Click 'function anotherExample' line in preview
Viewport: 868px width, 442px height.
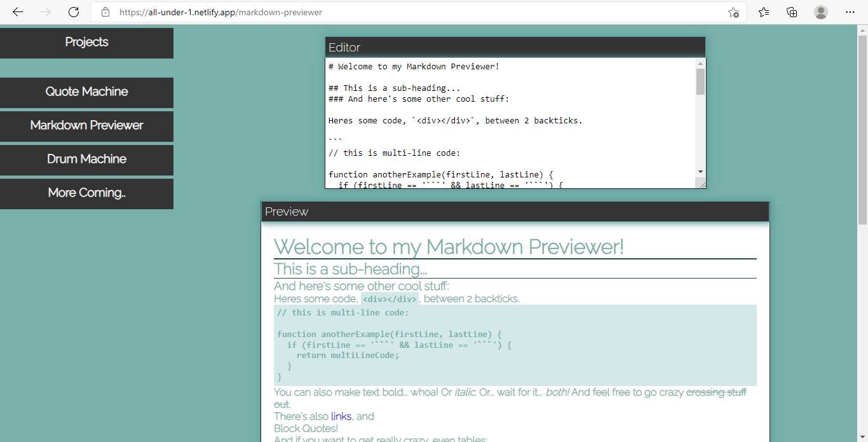coord(390,335)
